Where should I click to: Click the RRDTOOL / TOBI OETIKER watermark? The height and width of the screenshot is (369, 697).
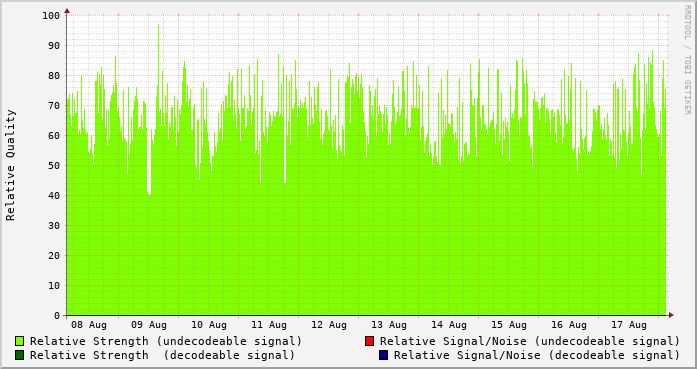coord(687,60)
